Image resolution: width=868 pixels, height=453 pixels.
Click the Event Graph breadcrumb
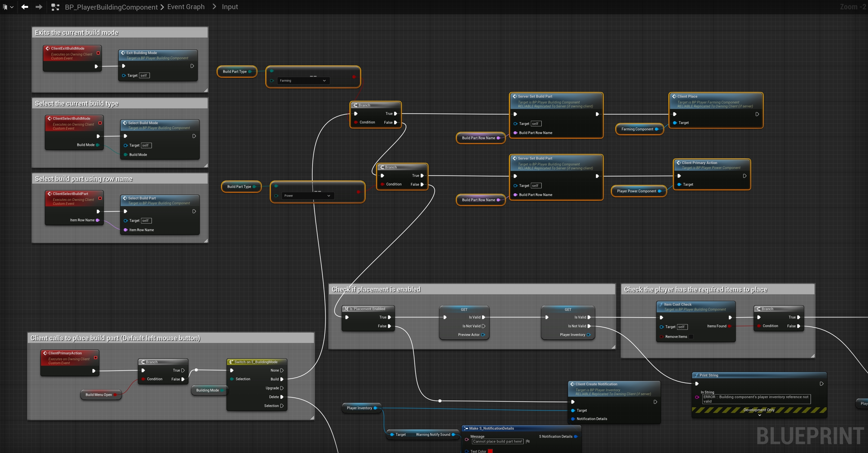pos(186,7)
